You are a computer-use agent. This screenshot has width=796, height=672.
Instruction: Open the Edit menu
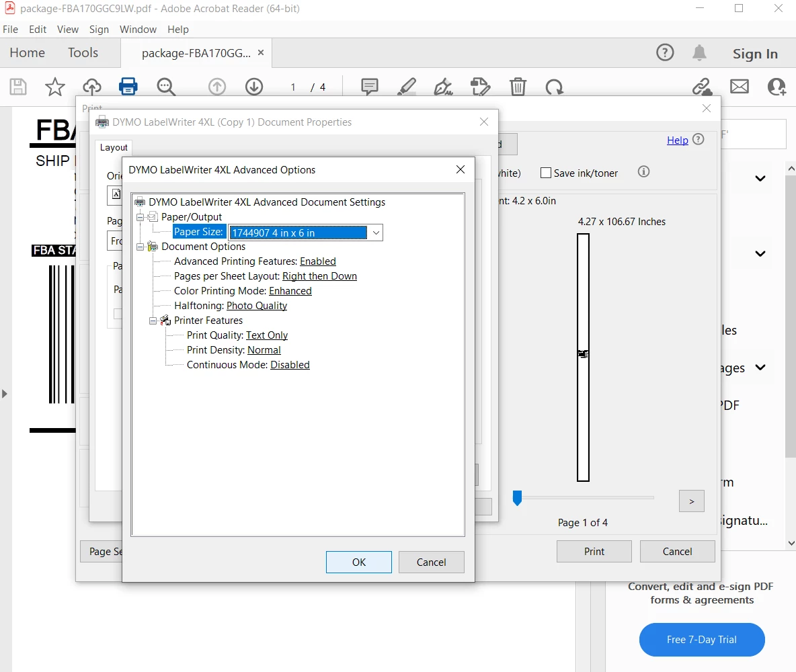(38, 30)
